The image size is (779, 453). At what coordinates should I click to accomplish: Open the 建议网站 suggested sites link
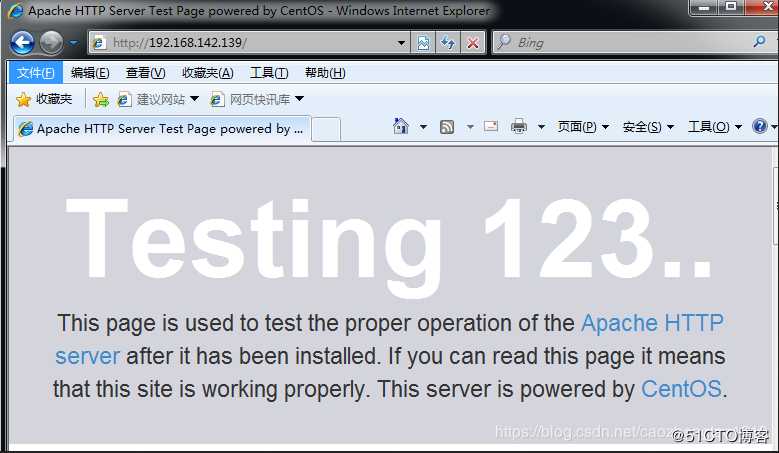(x=158, y=99)
